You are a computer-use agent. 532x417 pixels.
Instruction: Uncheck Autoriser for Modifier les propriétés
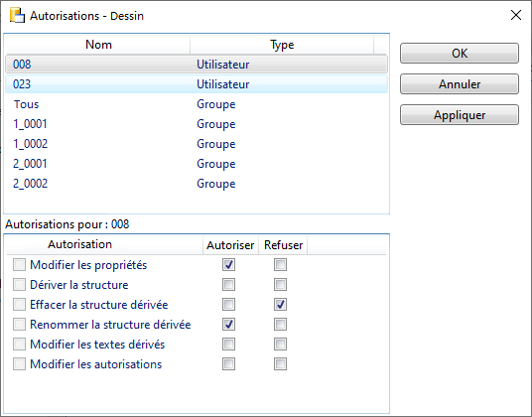coord(228,265)
